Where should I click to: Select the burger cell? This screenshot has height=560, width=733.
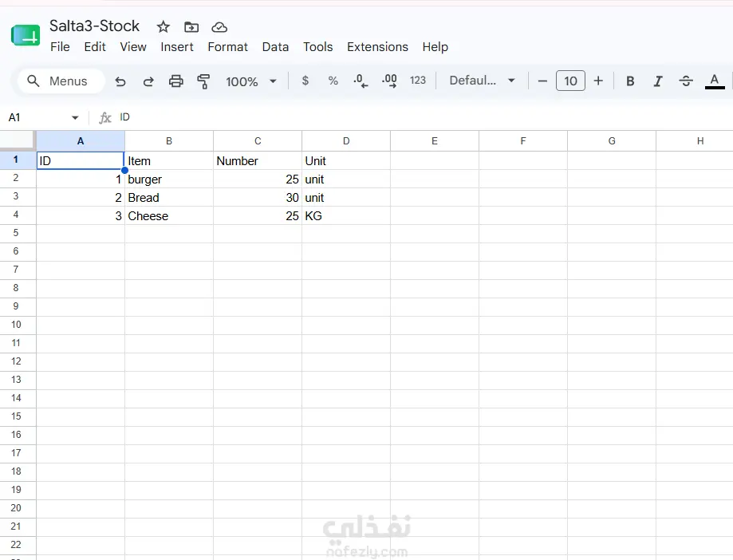[x=169, y=179]
